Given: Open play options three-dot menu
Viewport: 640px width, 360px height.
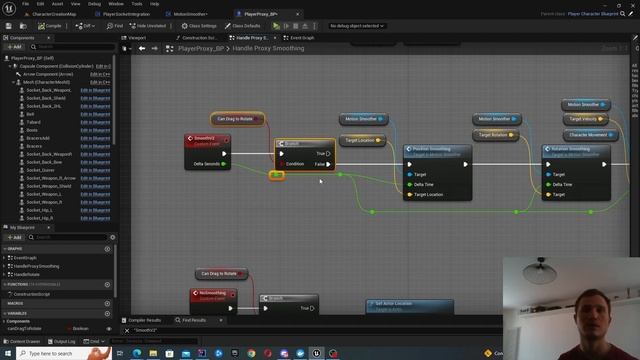Looking at the screenshot, I should (x=314, y=26).
